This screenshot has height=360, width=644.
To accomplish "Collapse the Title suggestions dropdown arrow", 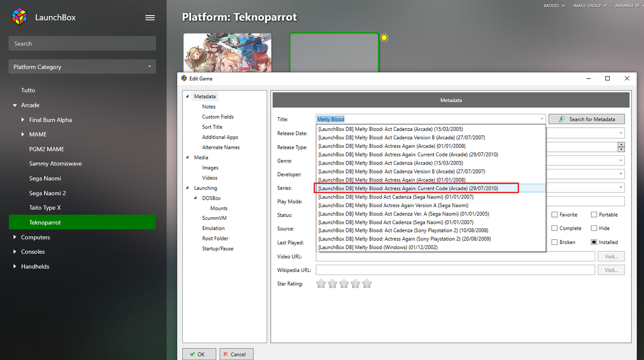I will pos(542,119).
